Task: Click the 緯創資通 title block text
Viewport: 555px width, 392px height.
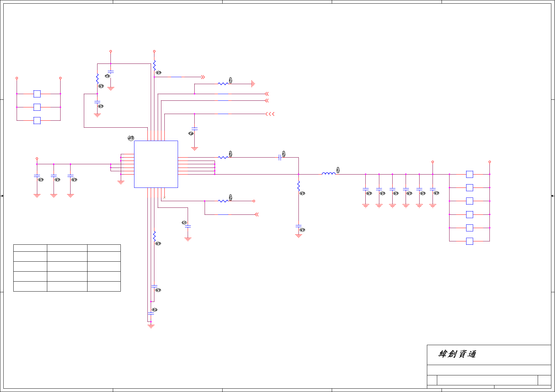Action: (457, 354)
